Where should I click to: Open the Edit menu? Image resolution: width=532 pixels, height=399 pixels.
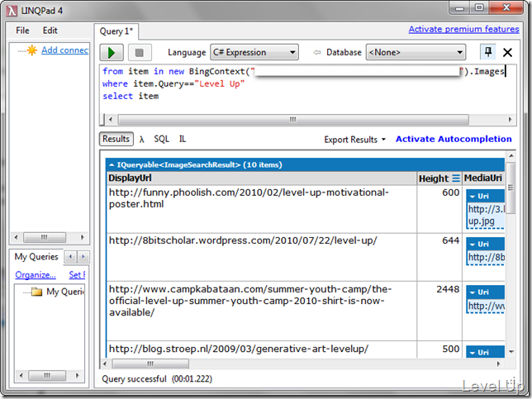point(50,31)
